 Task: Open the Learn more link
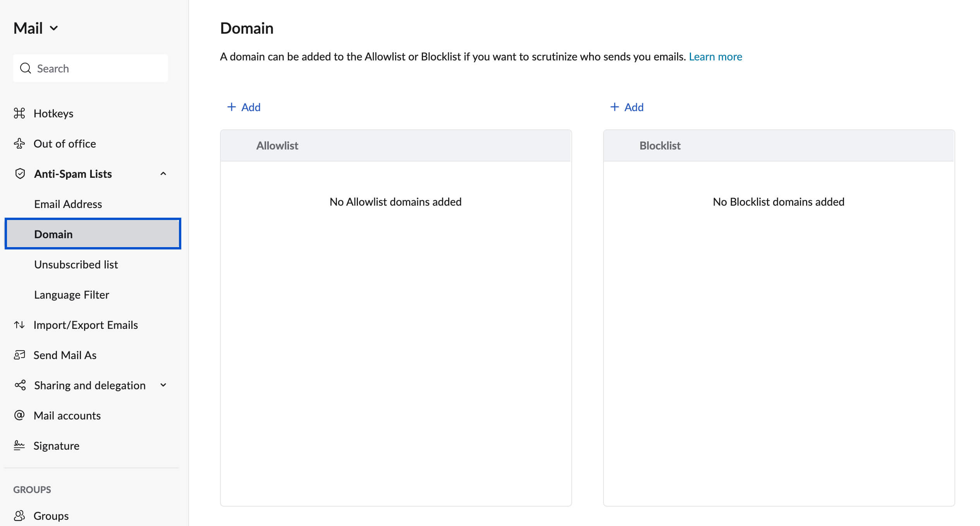[715, 56]
